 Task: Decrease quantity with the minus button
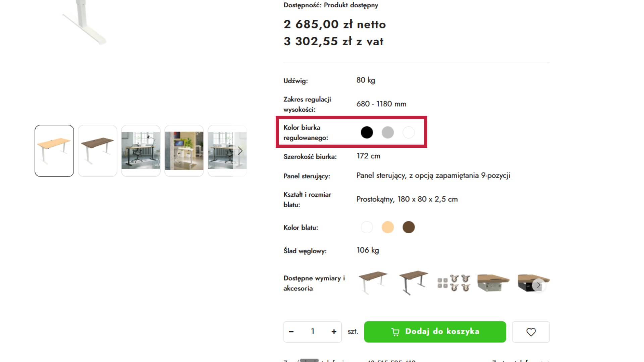click(291, 332)
